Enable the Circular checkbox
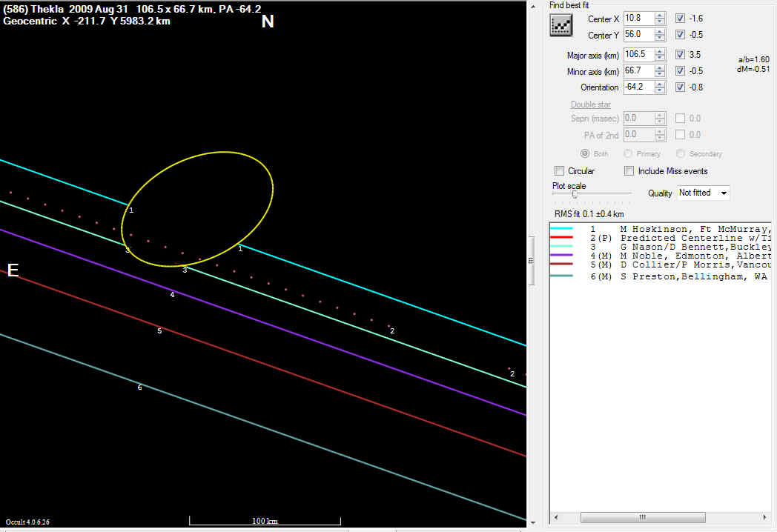777x532 pixels. (x=560, y=171)
